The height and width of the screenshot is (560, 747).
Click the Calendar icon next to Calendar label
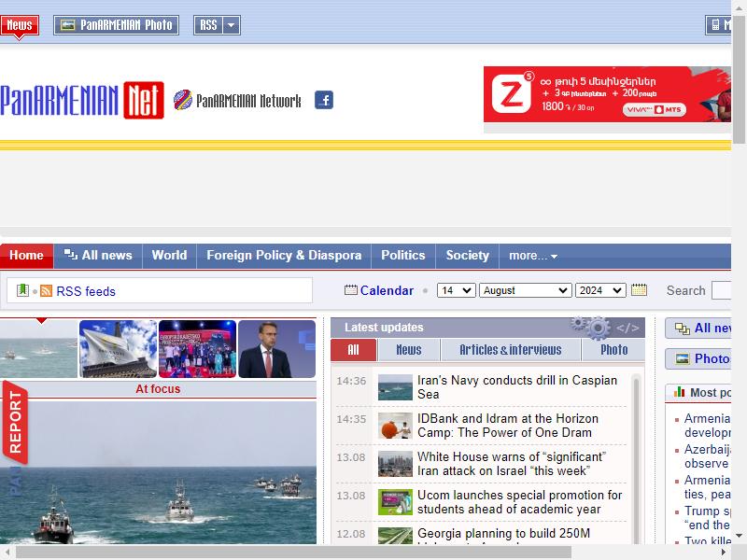pos(351,289)
